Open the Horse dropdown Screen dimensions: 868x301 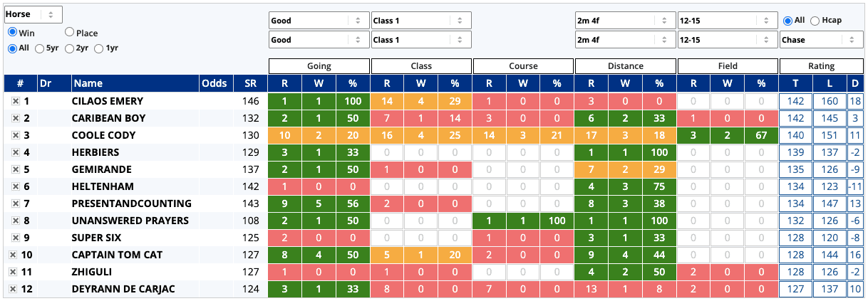click(x=33, y=14)
